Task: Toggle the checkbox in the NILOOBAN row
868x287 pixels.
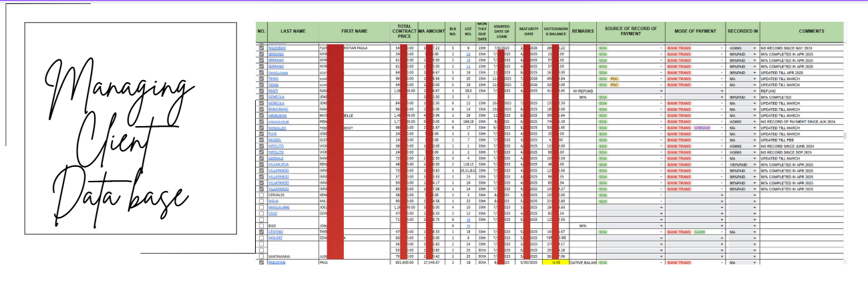Action: tap(262, 48)
